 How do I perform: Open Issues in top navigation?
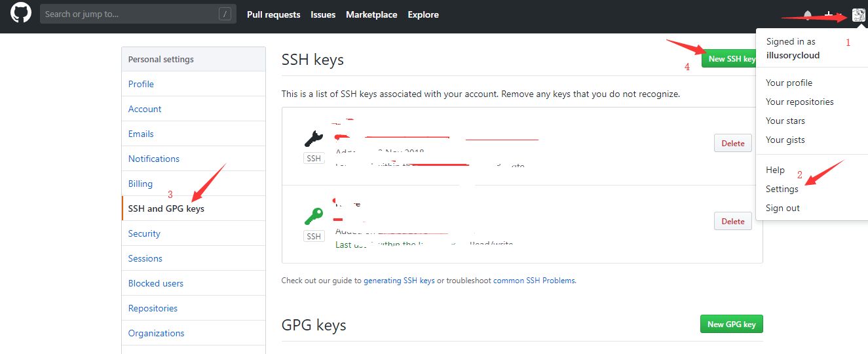(323, 14)
